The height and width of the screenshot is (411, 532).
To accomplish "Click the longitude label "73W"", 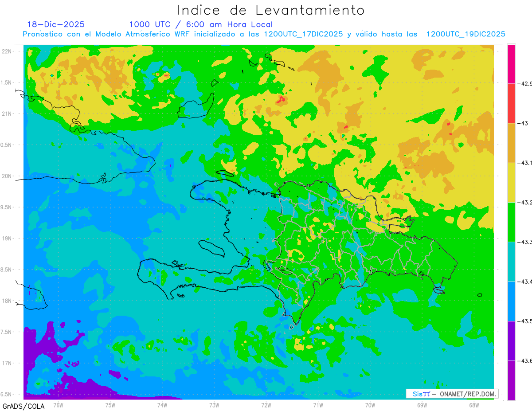I will (x=214, y=405).
